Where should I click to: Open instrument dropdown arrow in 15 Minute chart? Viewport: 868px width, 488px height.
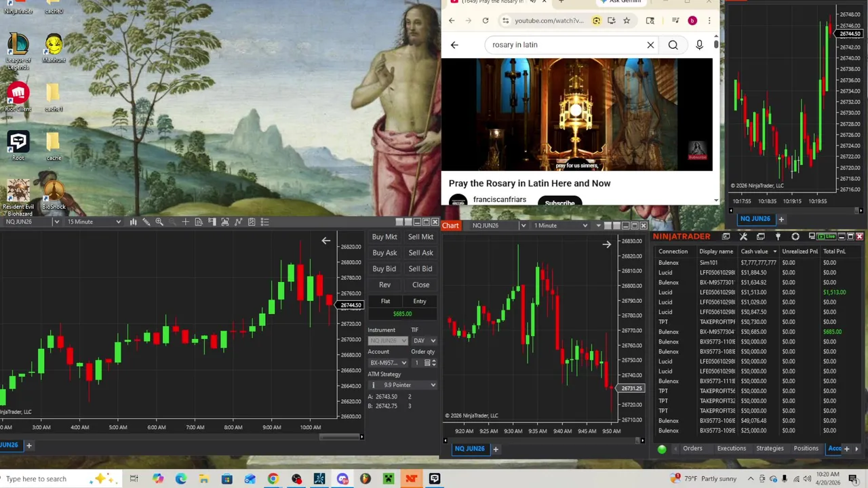point(56,222)
